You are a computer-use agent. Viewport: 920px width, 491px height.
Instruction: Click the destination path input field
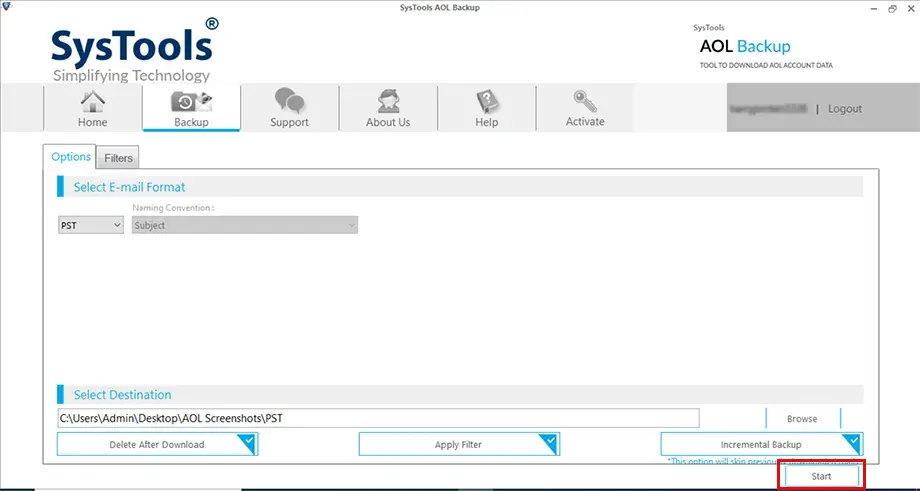378,418
